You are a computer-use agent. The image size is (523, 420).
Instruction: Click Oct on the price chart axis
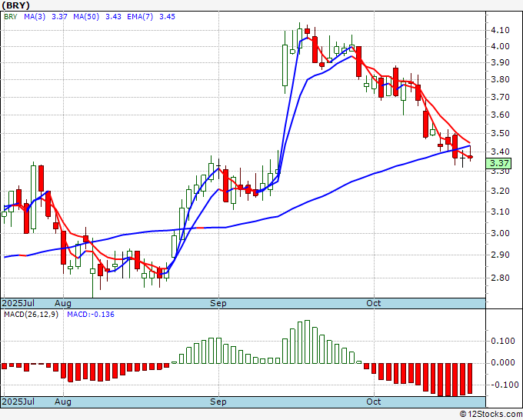point(373,303)
